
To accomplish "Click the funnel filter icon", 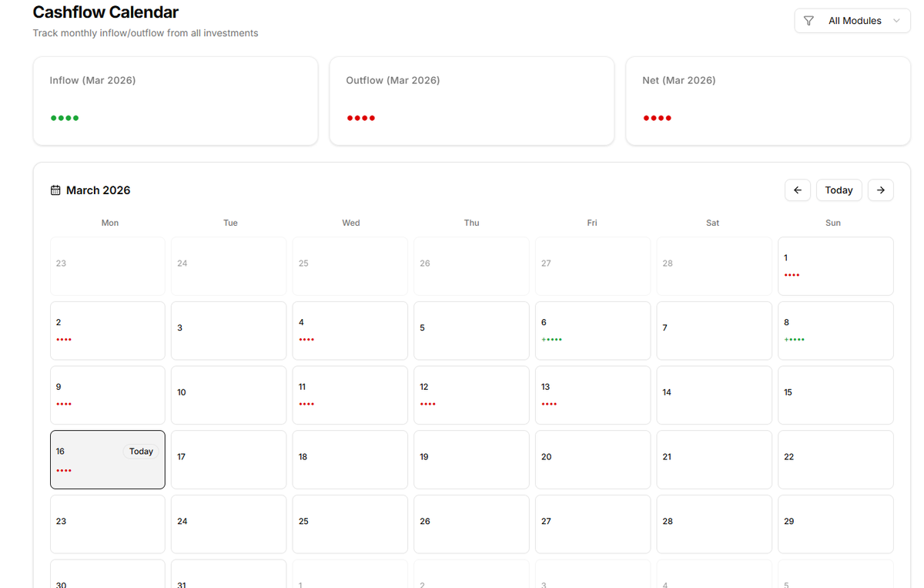I will (x=808, y=21).
